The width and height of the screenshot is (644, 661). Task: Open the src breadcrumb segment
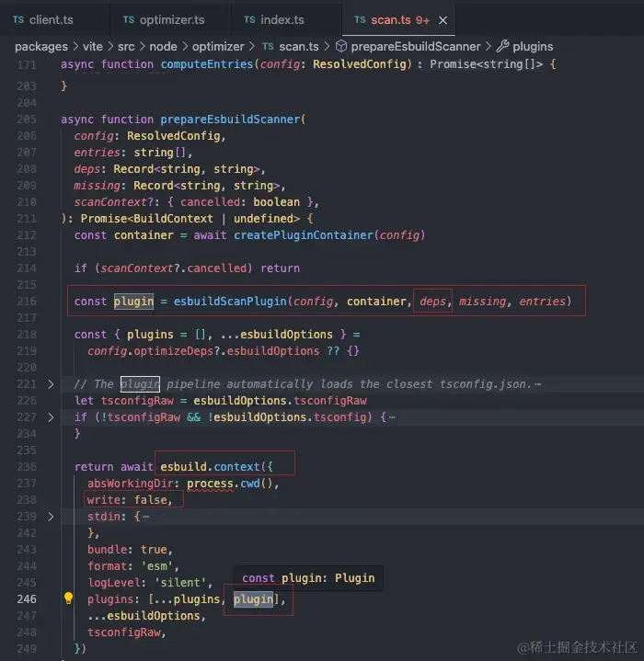pos(126,46)
